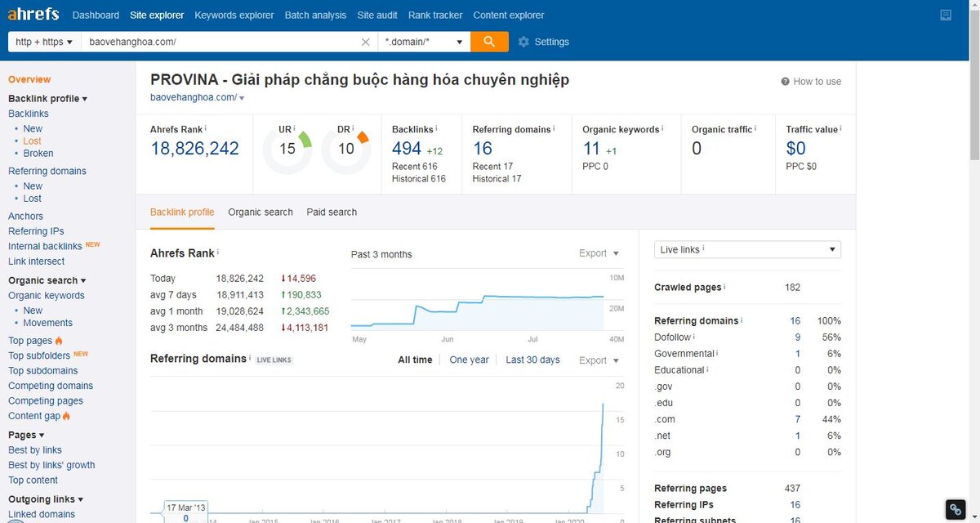980x523 pixels.
Task: Open Top pages report
Action: point(30,341)
